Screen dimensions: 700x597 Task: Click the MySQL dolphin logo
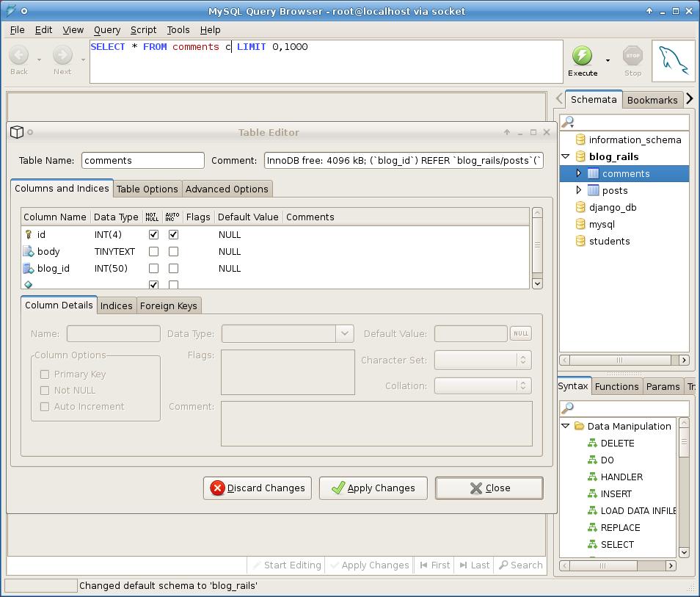tap(673, 61)
